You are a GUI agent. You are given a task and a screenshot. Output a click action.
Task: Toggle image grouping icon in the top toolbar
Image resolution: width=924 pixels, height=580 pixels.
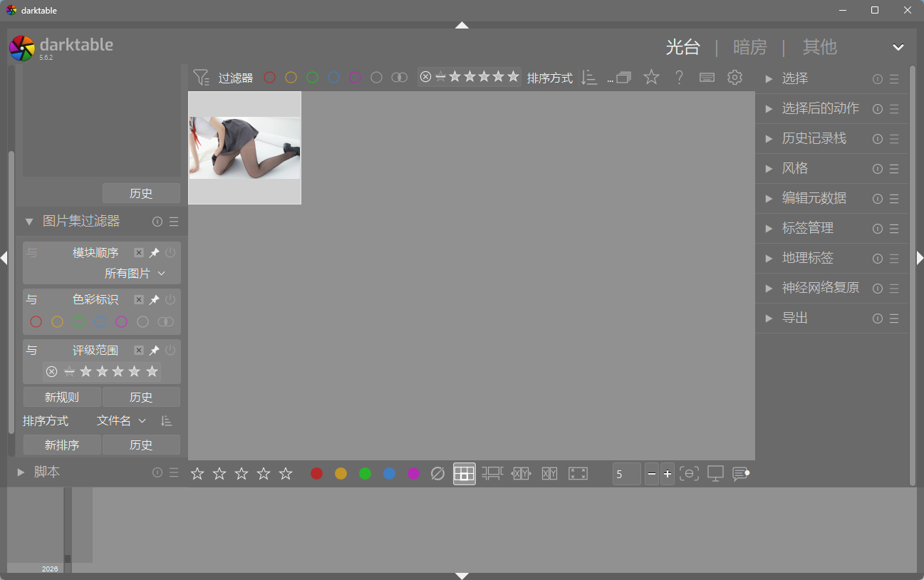pyautogui.click(x=623, y=78)
